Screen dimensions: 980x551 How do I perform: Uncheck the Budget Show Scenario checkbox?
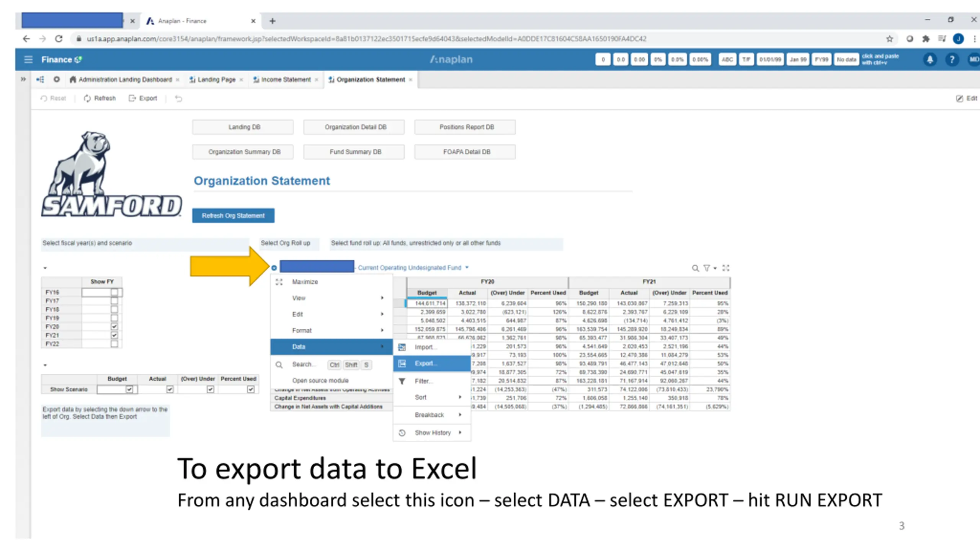pos(129,390)
